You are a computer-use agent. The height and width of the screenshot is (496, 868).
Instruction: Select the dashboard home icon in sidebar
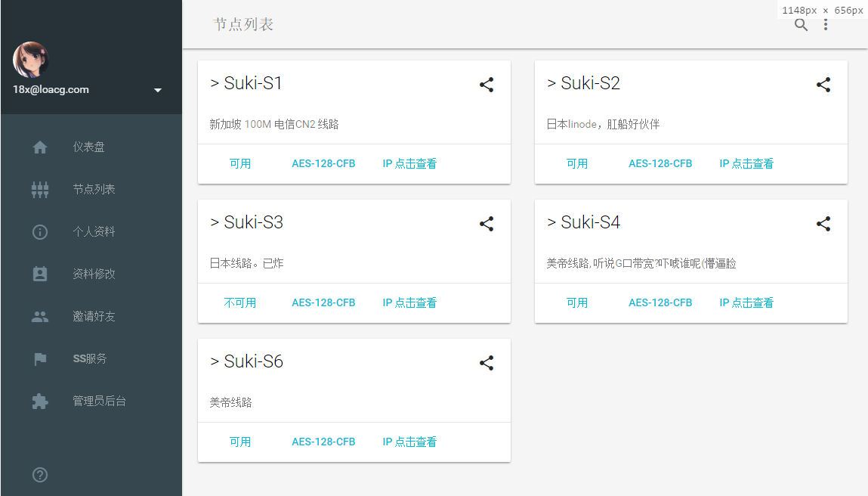pyautogui.click(x=39, y=147)
